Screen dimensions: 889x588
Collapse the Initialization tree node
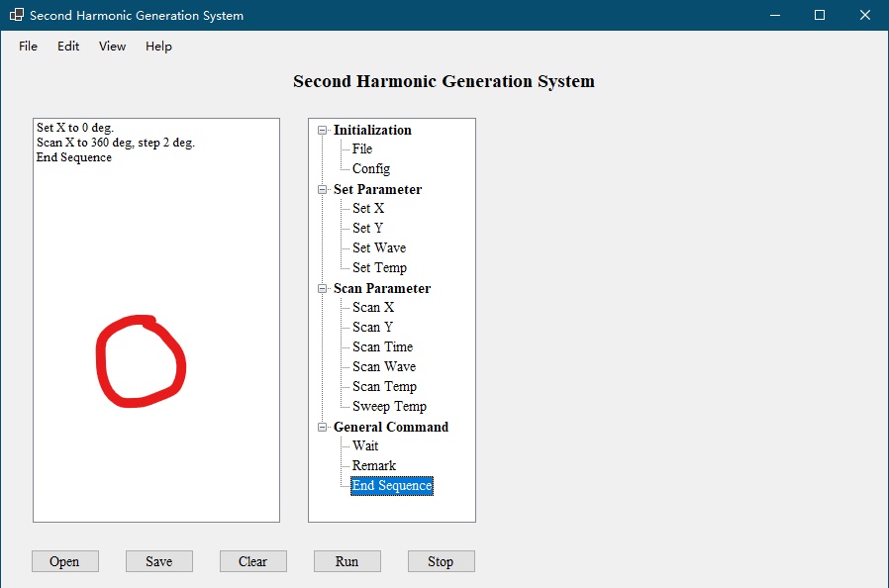pyautogui.click(x=322, y=131)
